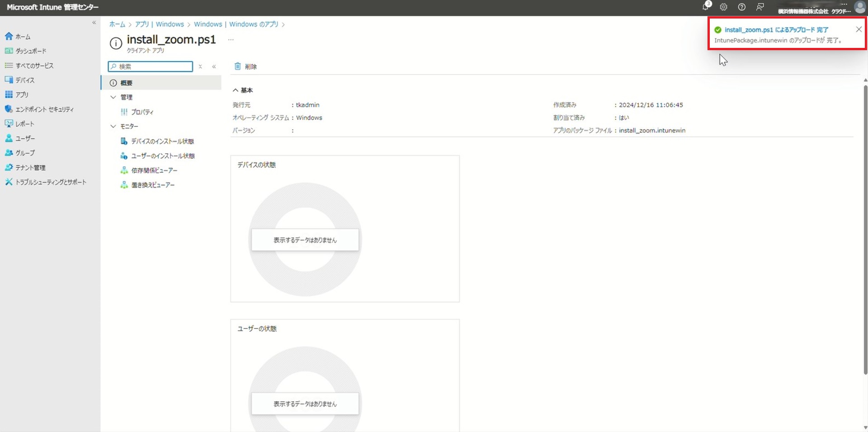Click the vertical page scrollbar
The image size is (868, 432).
865,230
